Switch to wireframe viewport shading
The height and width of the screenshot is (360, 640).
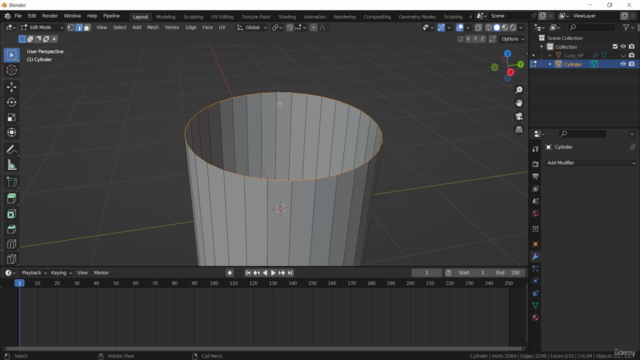489,27
